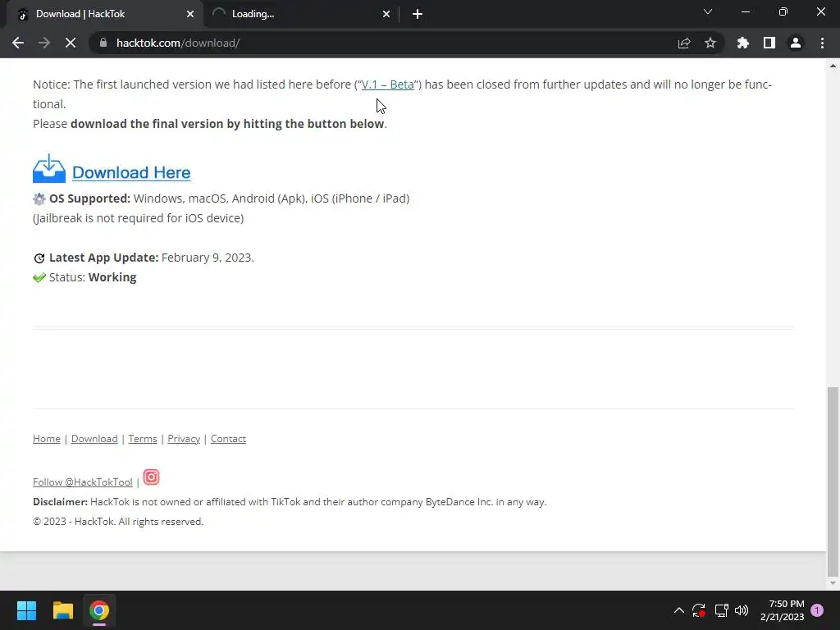This screenshot has width=840, height=630.
Task: Bookmark this page with the star icon
Action: [x=710, y=43]
